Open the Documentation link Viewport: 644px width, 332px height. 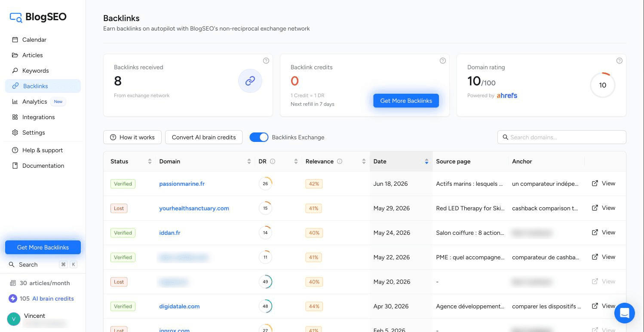tap(43, 166)
